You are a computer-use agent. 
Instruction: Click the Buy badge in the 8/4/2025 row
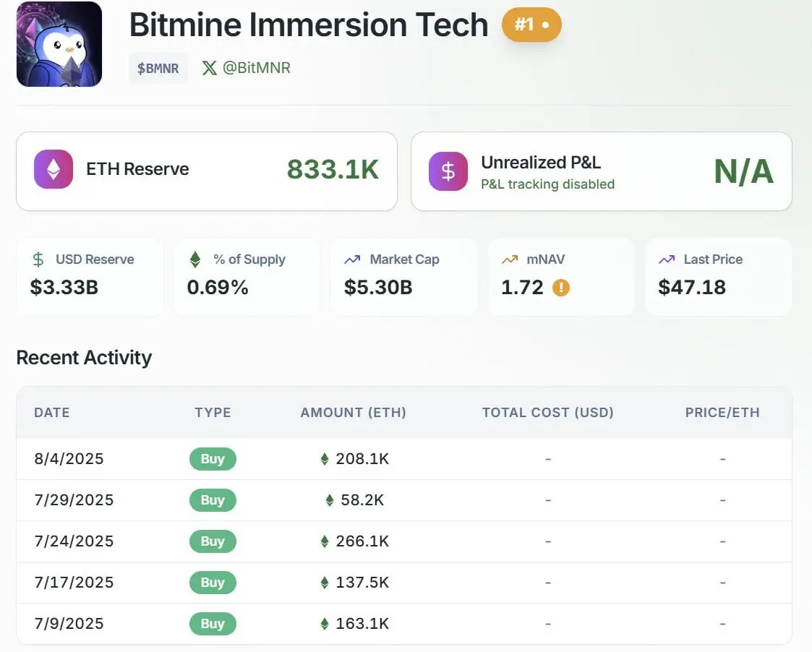click(213, 459)
